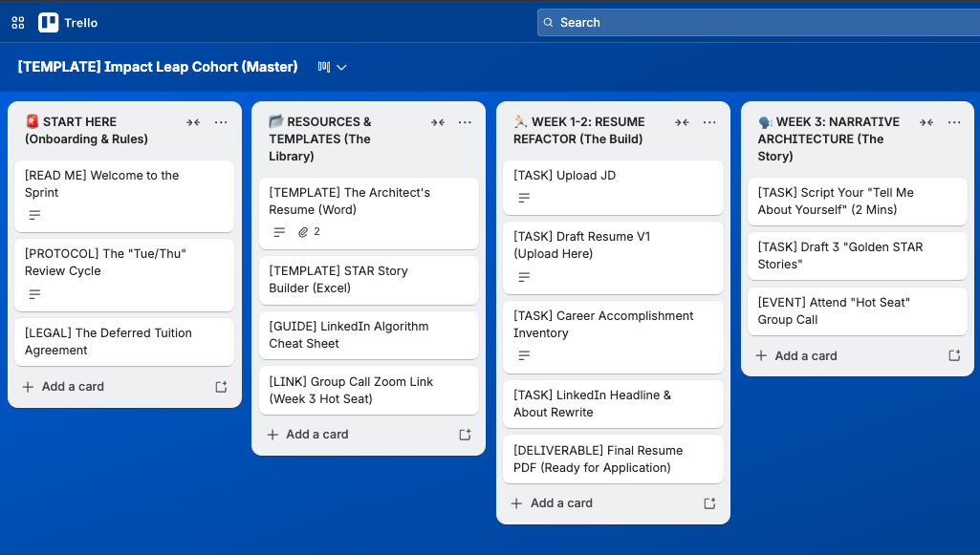
Task: Collapse the RESOURCES & TEMPLATES list
Action: click(438, 122)
